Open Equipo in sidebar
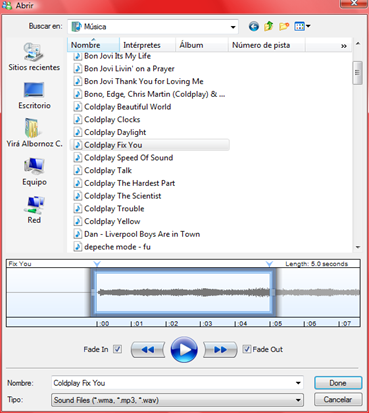This screenshot has width=369, height=413. [34, 172]
